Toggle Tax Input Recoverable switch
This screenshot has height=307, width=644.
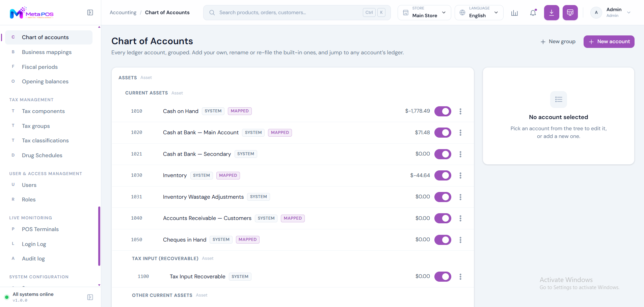443,277
